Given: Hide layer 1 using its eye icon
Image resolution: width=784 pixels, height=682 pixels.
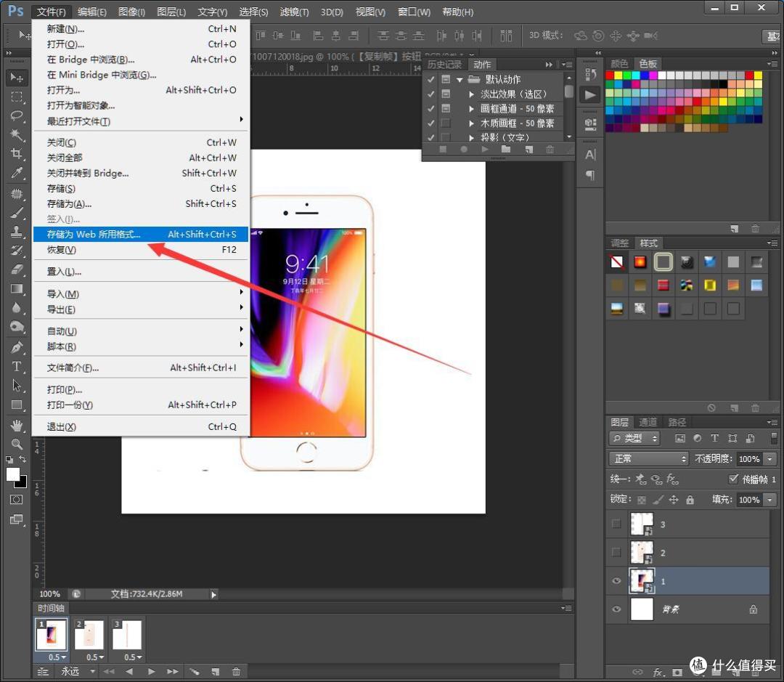Looking at the screenshot, I should pos(616,581).
